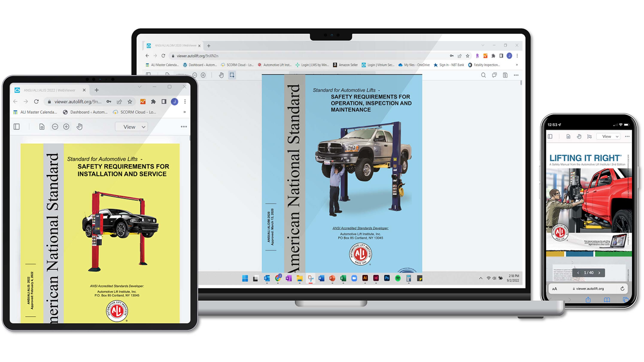Zoom out with the minus icon on tablet viewer
The width and height of the screenshot is (644, 362).
point(55,126)
